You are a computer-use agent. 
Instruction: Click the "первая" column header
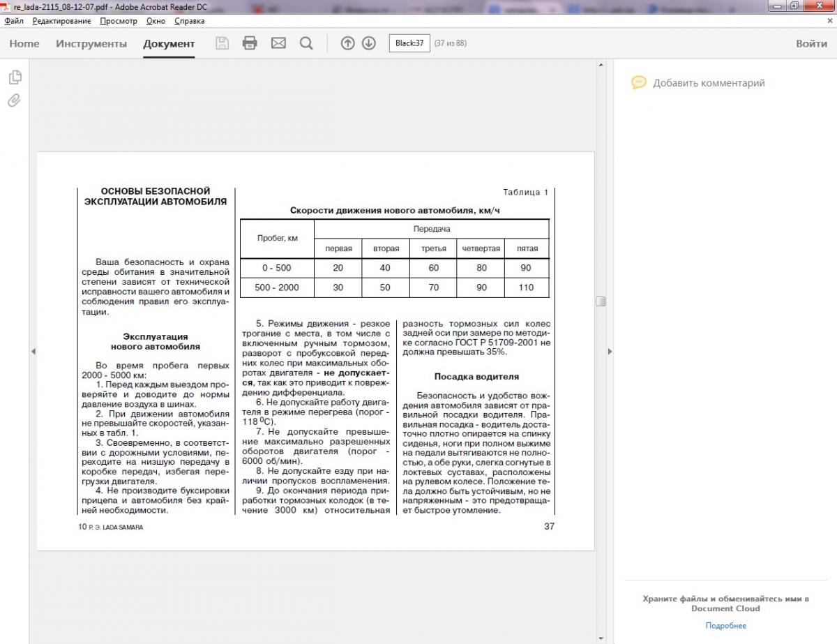338,248
